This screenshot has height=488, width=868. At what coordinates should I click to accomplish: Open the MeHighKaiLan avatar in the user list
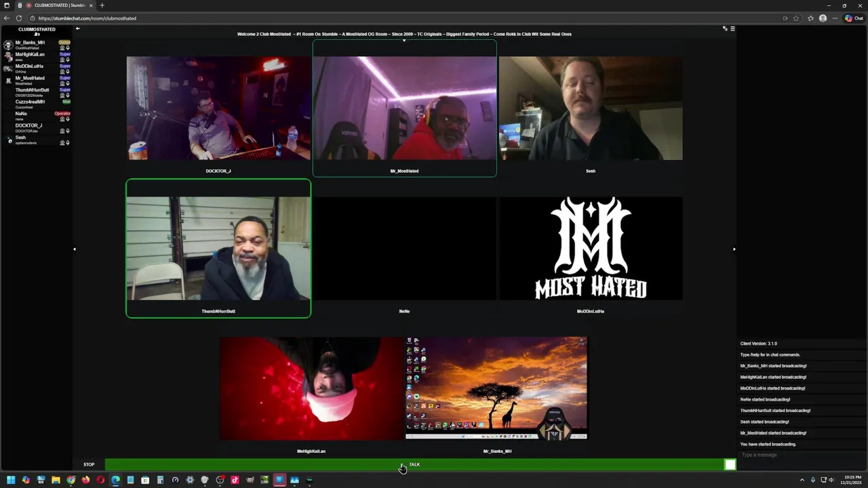[8, 56]
